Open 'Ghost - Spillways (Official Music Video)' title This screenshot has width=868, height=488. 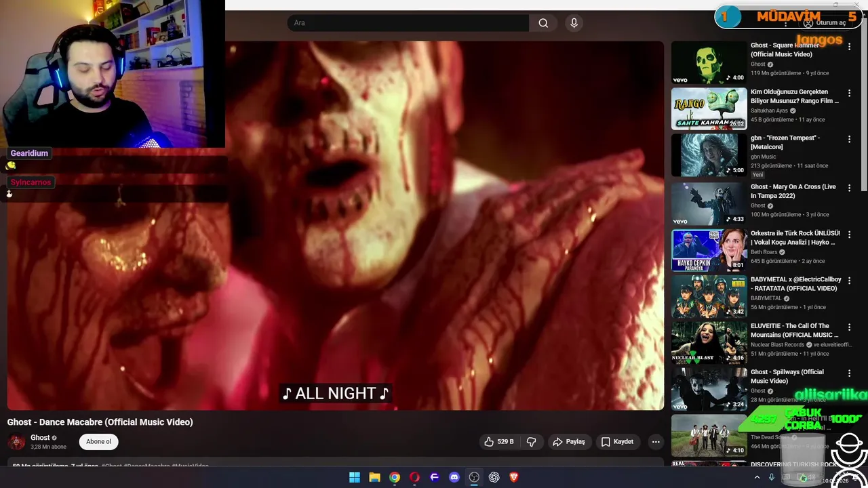pos(787,376)
